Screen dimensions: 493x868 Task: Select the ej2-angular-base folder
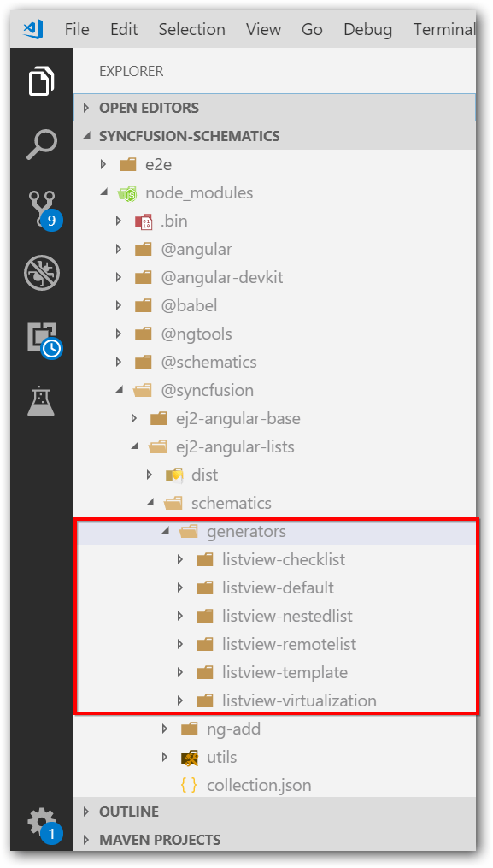tap(236, 418)
